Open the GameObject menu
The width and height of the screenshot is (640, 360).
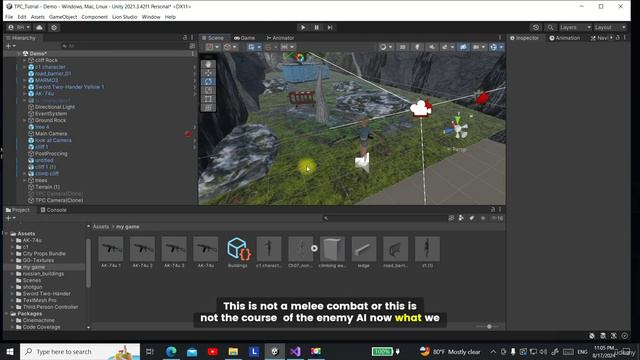(x=63, y=17)
